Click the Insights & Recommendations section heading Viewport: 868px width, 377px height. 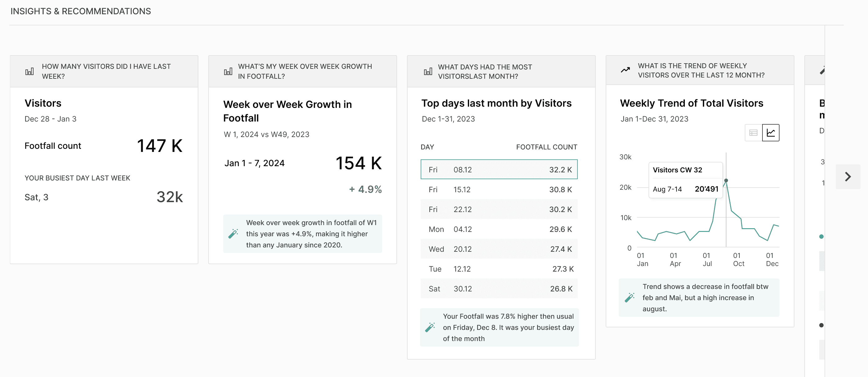pos(80,11)
